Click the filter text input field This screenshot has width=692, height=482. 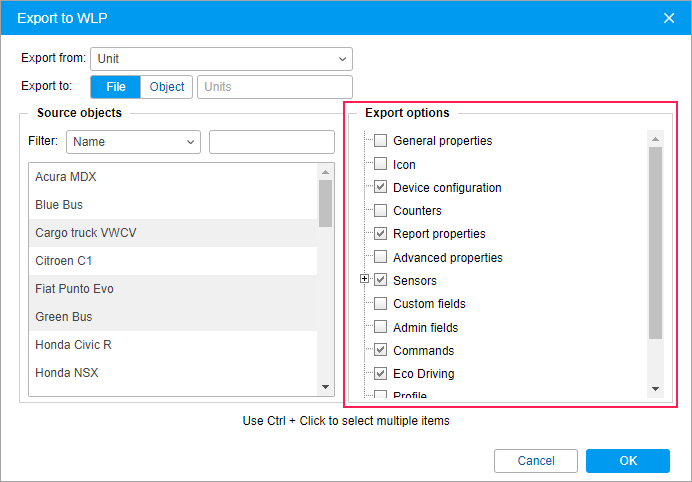[x=272, y=142]
